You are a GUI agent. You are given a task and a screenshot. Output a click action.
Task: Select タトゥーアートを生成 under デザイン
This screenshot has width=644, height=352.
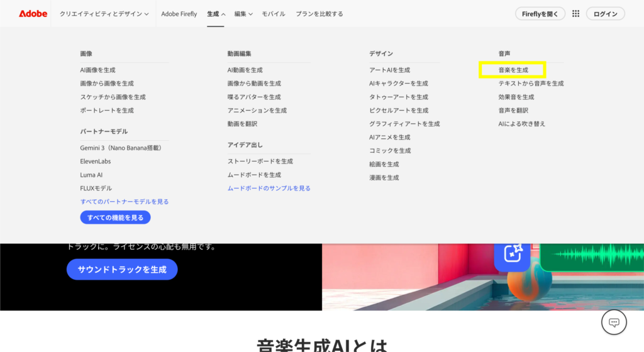pyautogui.click(x=399, y=97)
